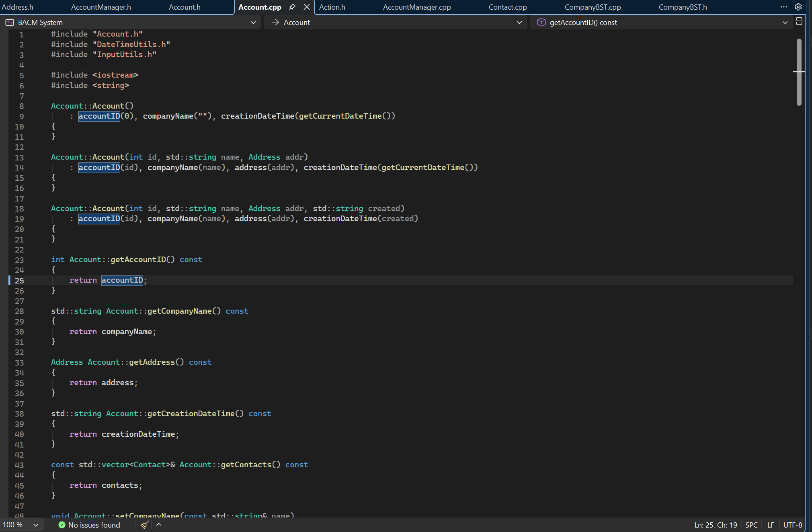Switch to the Address.h tab
The width and height of the screenshot is (812, 532).
coord(18,7)
